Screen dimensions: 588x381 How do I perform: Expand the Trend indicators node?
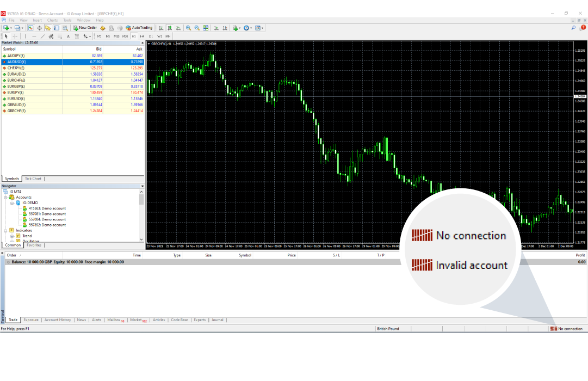pos(12,236)
